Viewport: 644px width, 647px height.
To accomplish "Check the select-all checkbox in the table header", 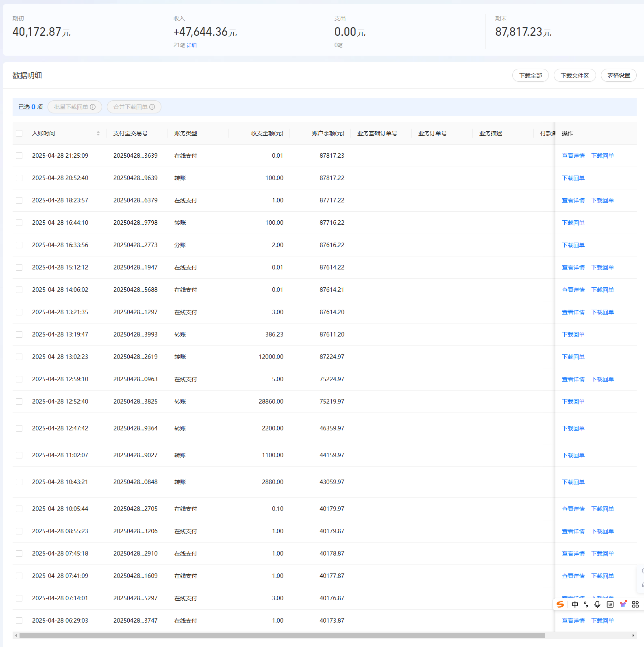I will pos(19,133).
